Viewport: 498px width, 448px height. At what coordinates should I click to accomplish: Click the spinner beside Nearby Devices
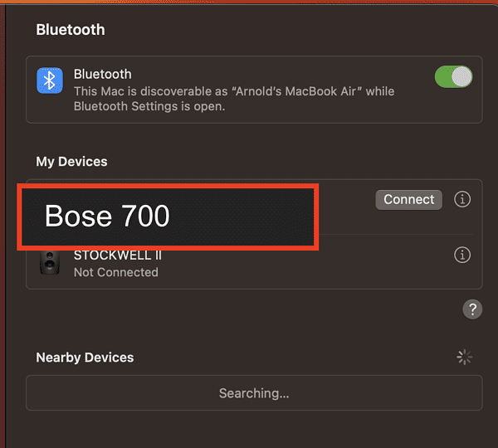[465, 358]
